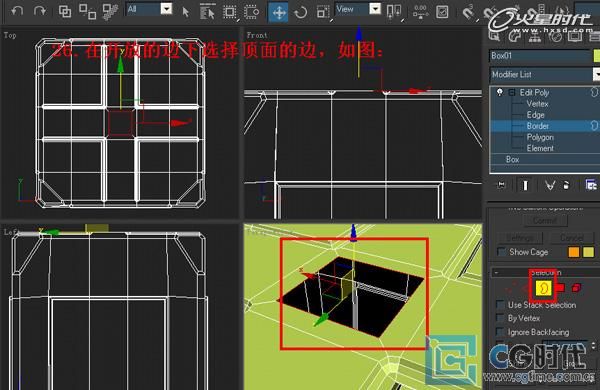Click the Commit button

[545, 221]
